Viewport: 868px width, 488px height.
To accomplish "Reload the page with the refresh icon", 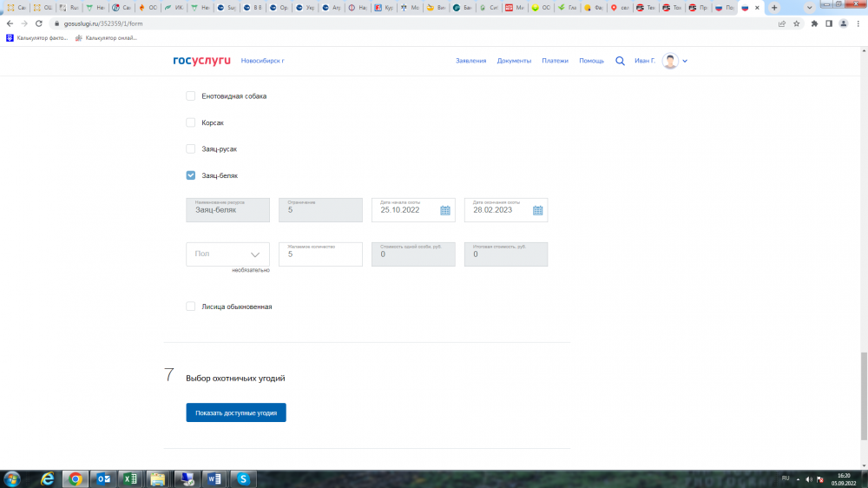I will 39,23.
